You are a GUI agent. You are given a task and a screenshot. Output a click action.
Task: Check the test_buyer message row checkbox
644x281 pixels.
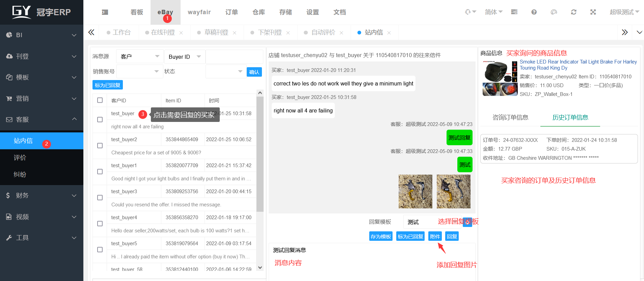100,120
